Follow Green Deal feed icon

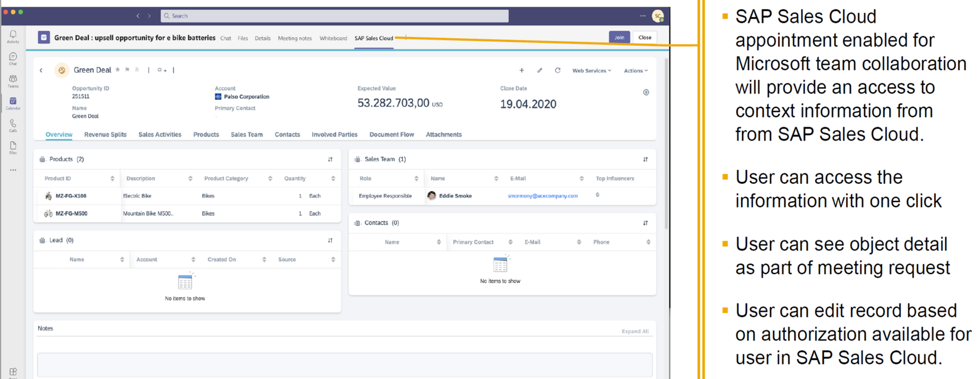137,70
